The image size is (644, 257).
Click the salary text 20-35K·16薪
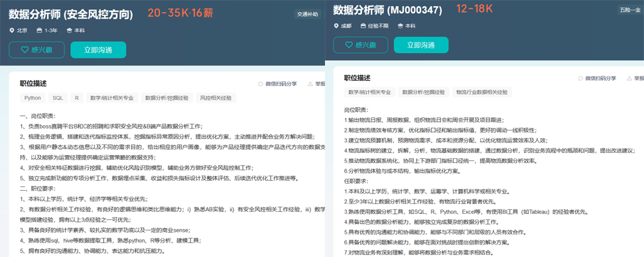[180, 13]
